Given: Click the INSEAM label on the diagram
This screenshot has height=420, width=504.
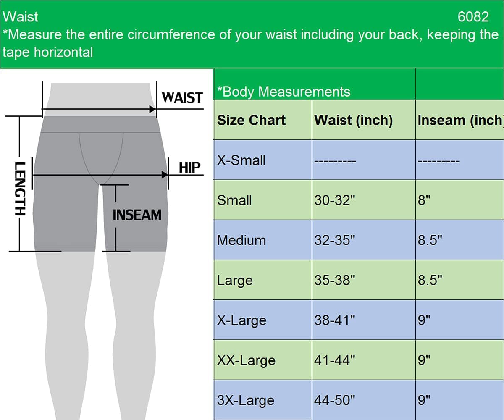Looking at the screenshot, I should [137, 214].
